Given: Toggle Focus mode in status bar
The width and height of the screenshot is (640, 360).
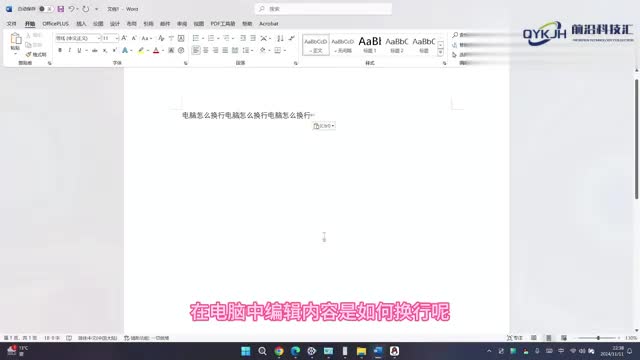Looking at the screenshot, I should pyautogui.click(x=514, y=338).
